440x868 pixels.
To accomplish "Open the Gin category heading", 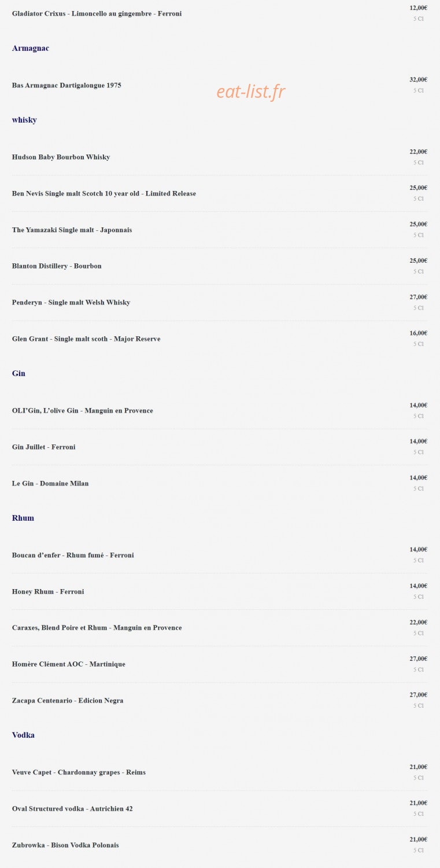I will 19,373.
